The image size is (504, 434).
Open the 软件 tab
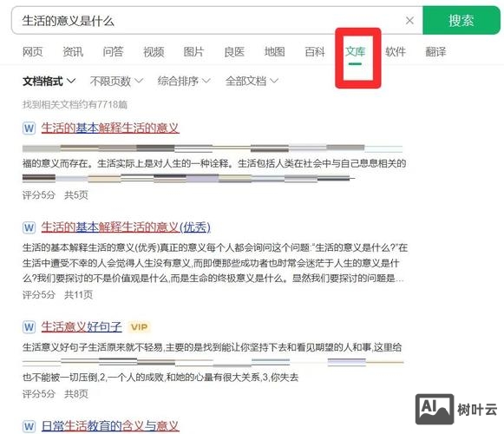coord(396,51)
